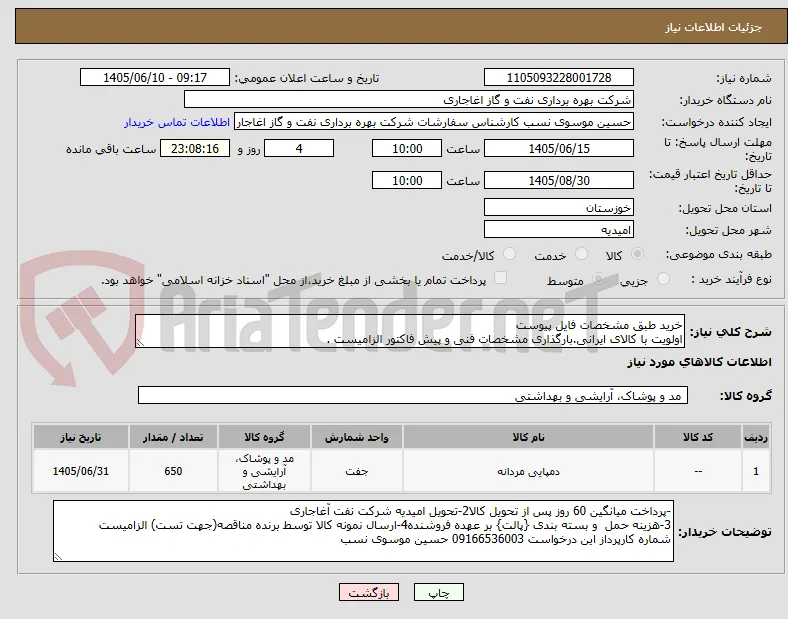Click the تاریخ نیاز column header
The width and height of the screenshot is (788, 619).
coord(80,437)
